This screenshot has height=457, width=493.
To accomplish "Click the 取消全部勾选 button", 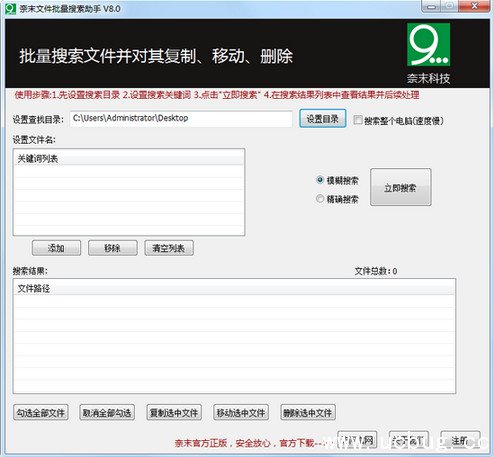I will coord(107,413).
